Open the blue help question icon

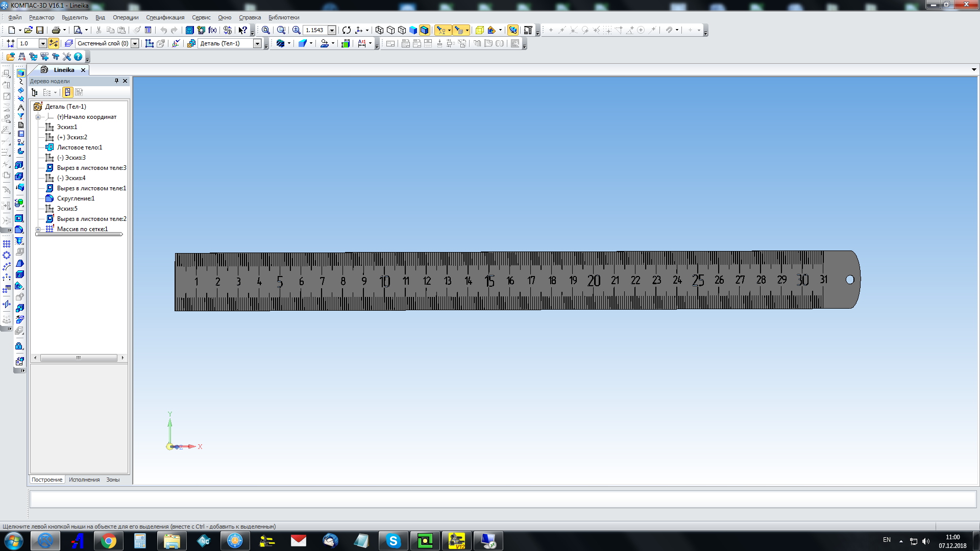click(x=78, y=57)
